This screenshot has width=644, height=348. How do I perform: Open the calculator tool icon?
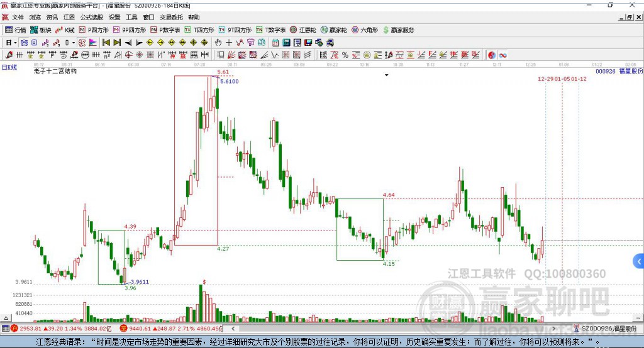coord(286,43)
